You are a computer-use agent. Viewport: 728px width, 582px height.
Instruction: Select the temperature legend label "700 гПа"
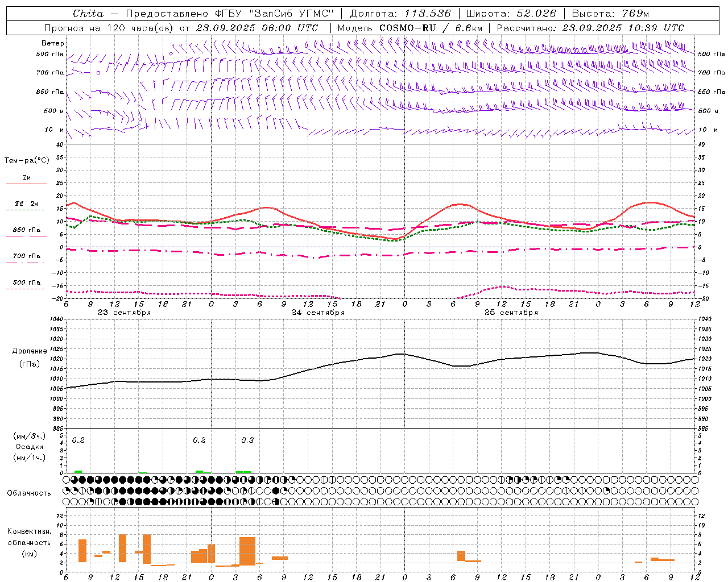[x=26, y=256]
